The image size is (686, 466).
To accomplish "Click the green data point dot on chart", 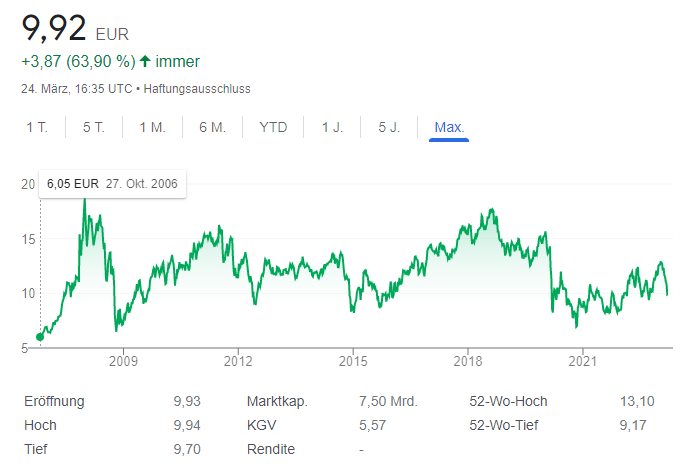I will [40, 337].
